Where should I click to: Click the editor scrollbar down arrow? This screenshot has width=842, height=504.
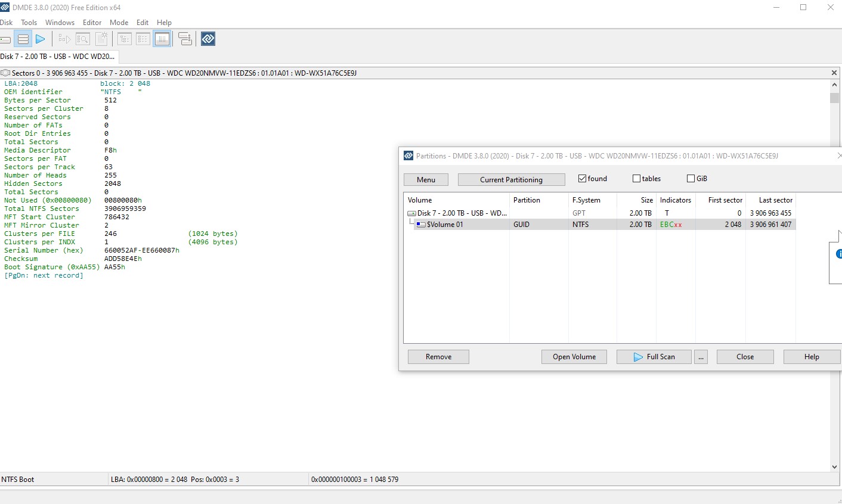point(834,467)
